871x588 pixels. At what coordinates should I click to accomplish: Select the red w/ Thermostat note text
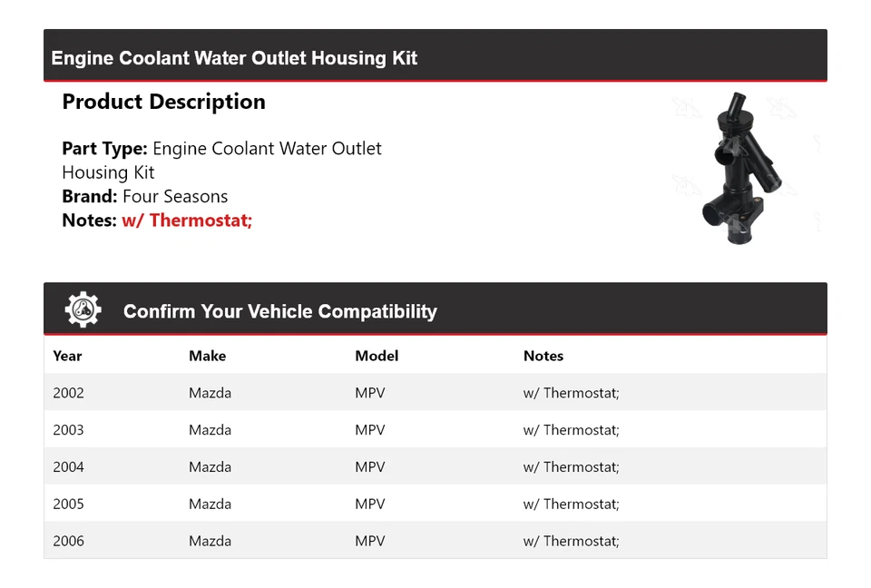pyautogui.click(x=187, y=220)
